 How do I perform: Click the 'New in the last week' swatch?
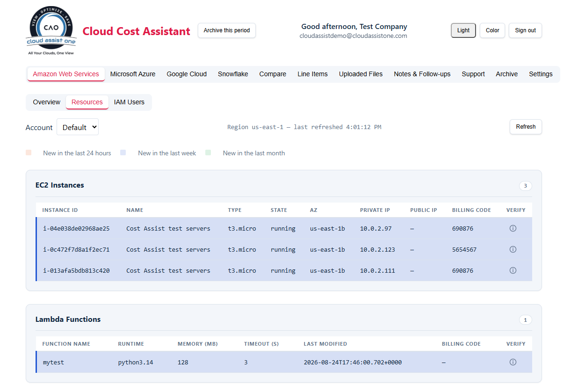pos(123,152)
